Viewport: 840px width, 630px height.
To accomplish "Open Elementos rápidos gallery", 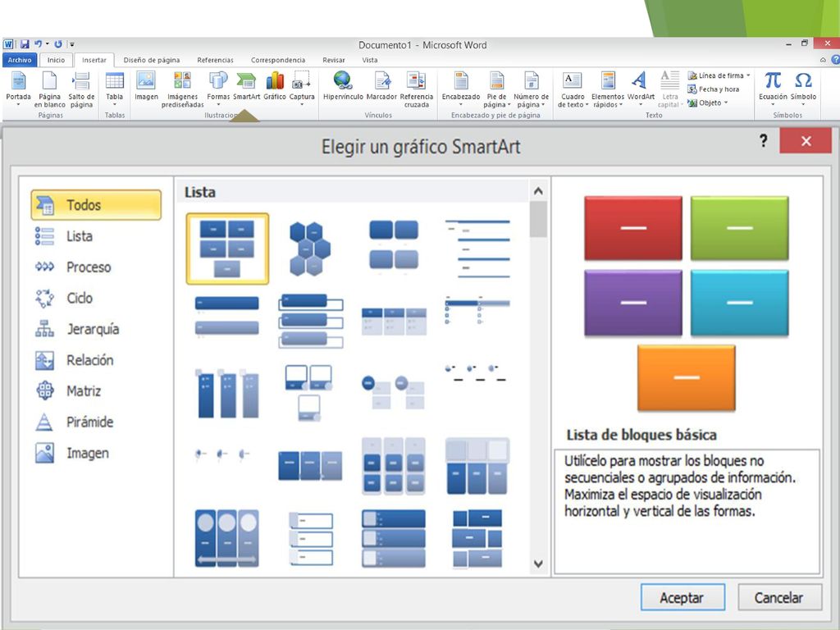I will (x=608, y=89).
